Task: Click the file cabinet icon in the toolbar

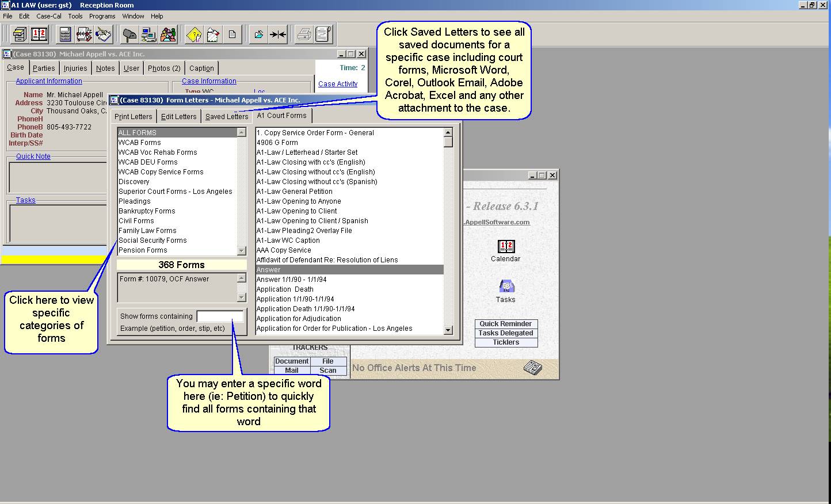Action: [20, 35]
